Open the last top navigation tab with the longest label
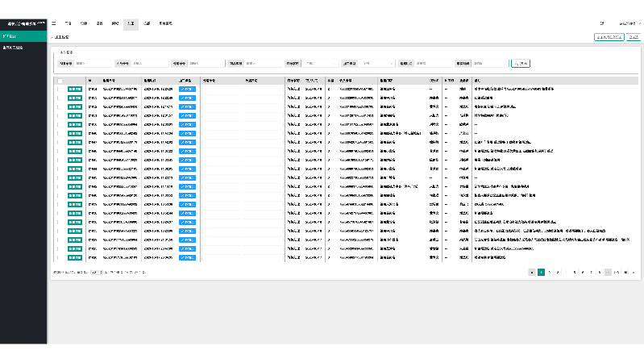 [165, 23]
